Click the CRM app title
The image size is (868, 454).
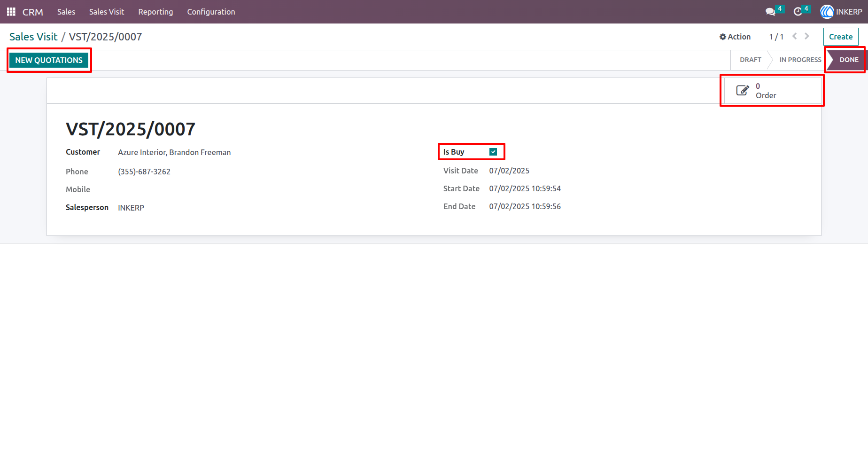coord(33,12)
